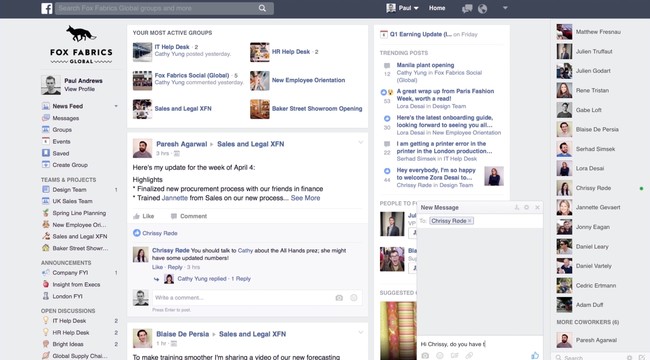Click the IT Help Desk lightbulb icon in sidebar
The height and width of the screenshot is (360, 650).
(x=46, y=321)
